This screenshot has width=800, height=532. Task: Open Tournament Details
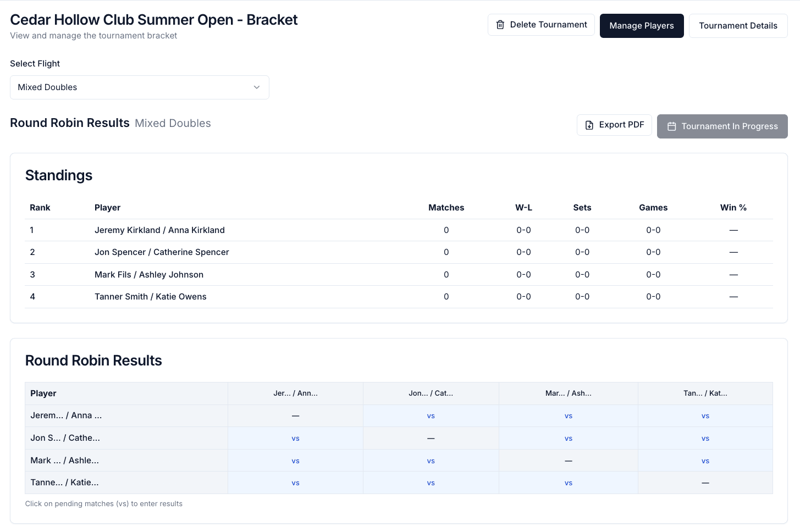coord(738,26)
